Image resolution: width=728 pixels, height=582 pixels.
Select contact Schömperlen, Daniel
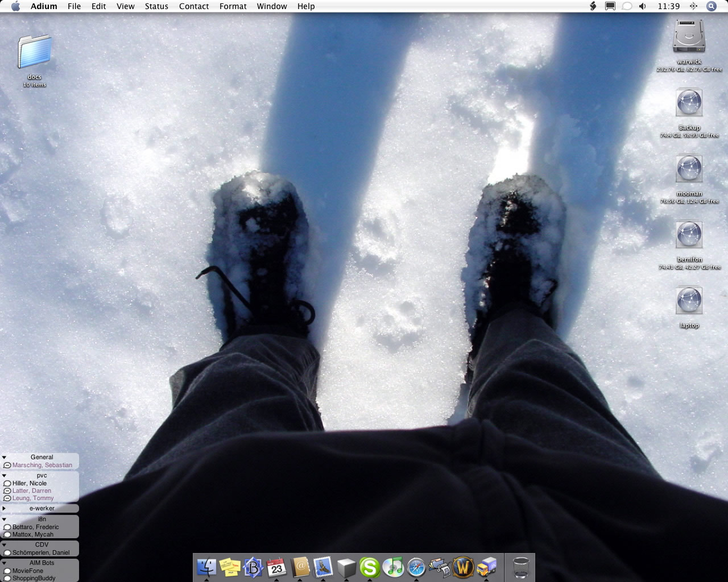click(x=41, y=552)
